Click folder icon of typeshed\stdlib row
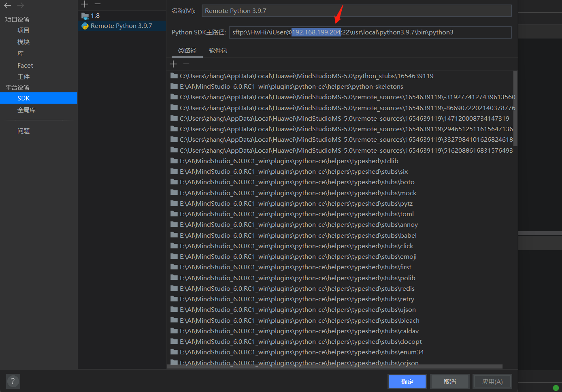562x392 pixels. click(x=175, y=161)
